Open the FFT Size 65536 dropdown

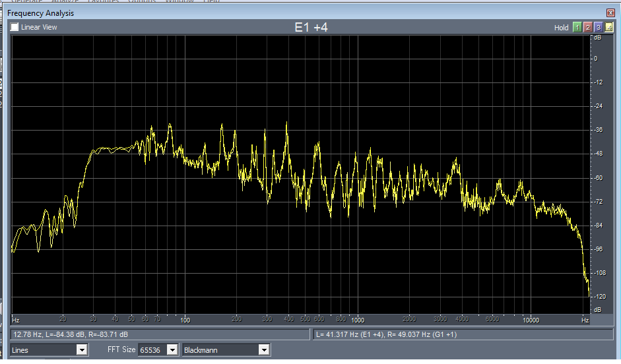(x=172, y=349)
